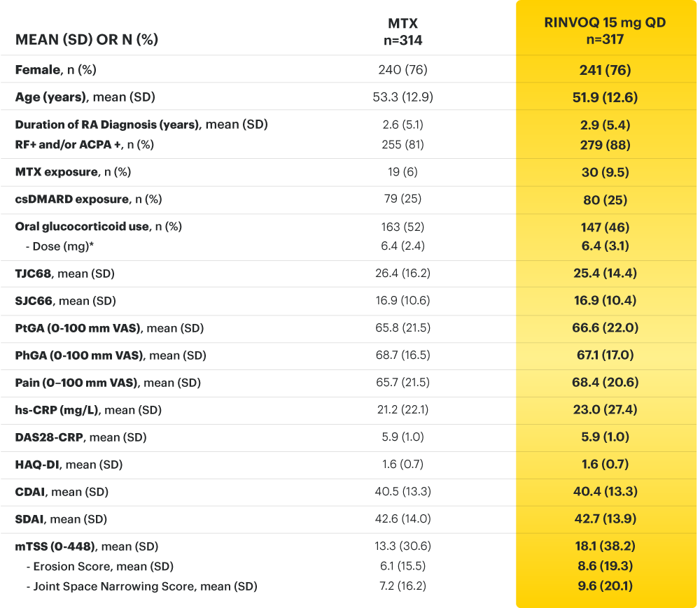The height and width of the screenshot is (608, 700).
Task: Click the 'Female, n (%)' row label
Action: point(56,69)
